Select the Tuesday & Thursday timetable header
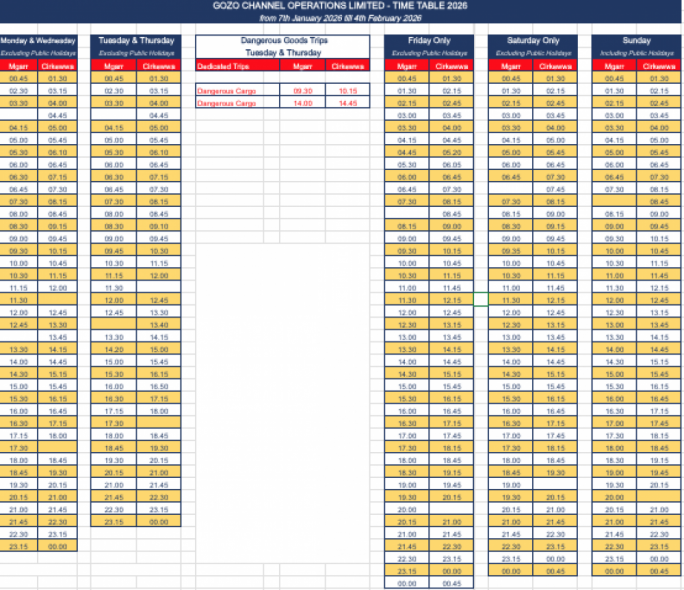Image resolution: width=684 pixels, height=590 pixels. coord(138,40)
